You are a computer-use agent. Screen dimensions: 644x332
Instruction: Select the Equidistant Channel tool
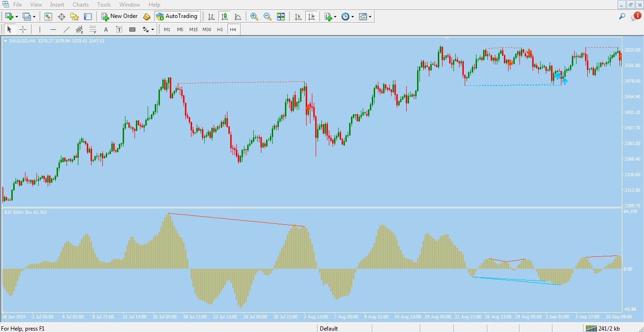click(x=79, y=29)
